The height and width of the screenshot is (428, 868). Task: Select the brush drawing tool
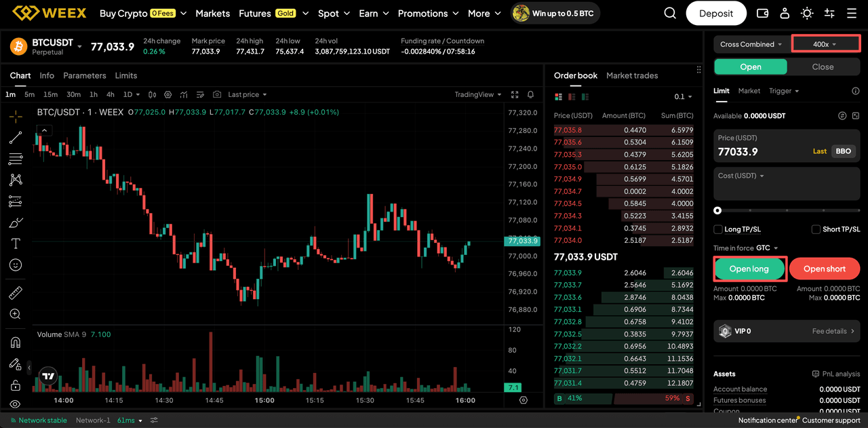(x=16, y=222)
